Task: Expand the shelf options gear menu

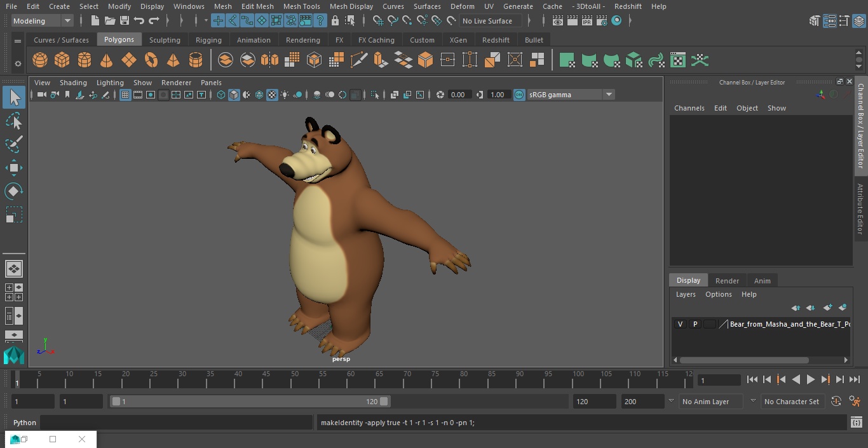Action: pos(18,64)
